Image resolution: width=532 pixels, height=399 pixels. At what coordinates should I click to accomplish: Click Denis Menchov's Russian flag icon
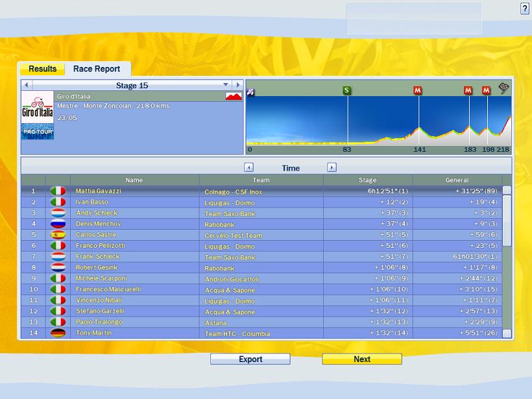point(58,224)
